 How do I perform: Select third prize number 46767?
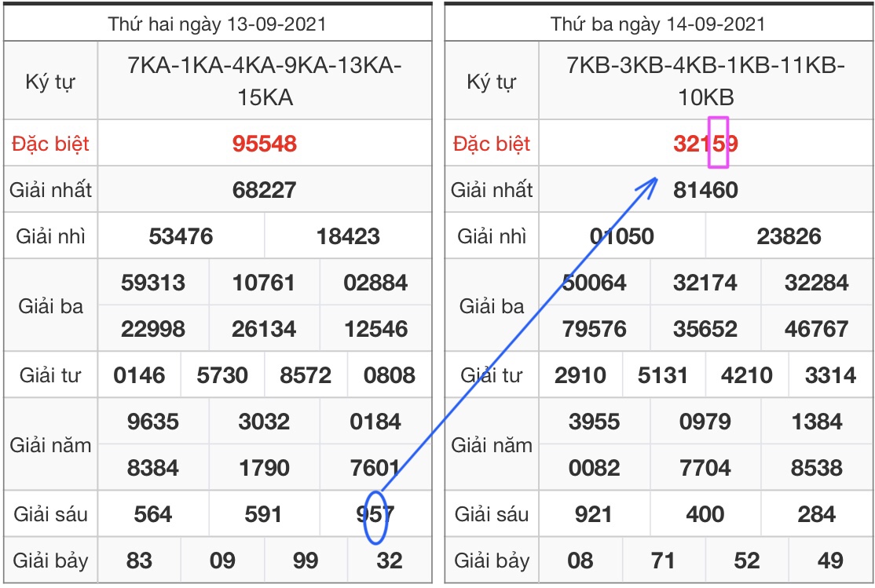[816, 329]
